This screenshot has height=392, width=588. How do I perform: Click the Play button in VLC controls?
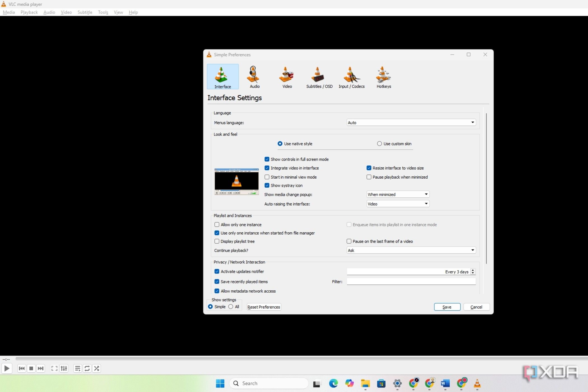click(7, 368)
